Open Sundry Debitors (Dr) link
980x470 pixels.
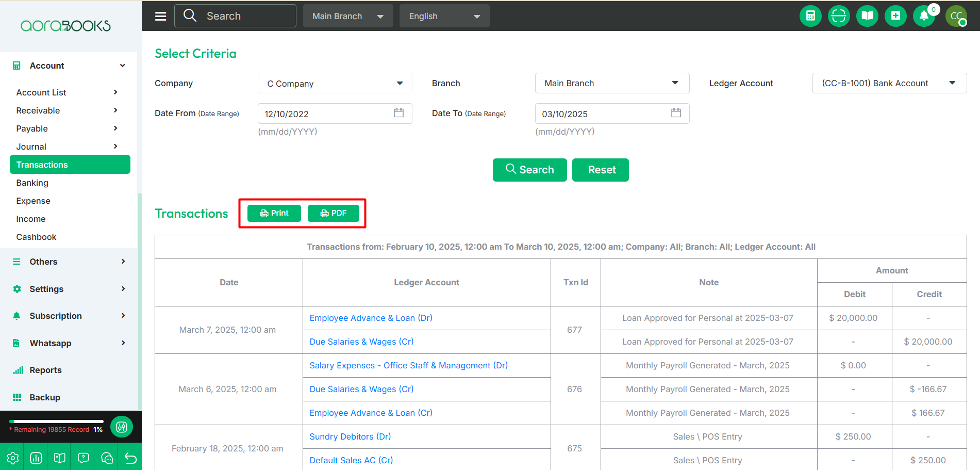point(350,436)
